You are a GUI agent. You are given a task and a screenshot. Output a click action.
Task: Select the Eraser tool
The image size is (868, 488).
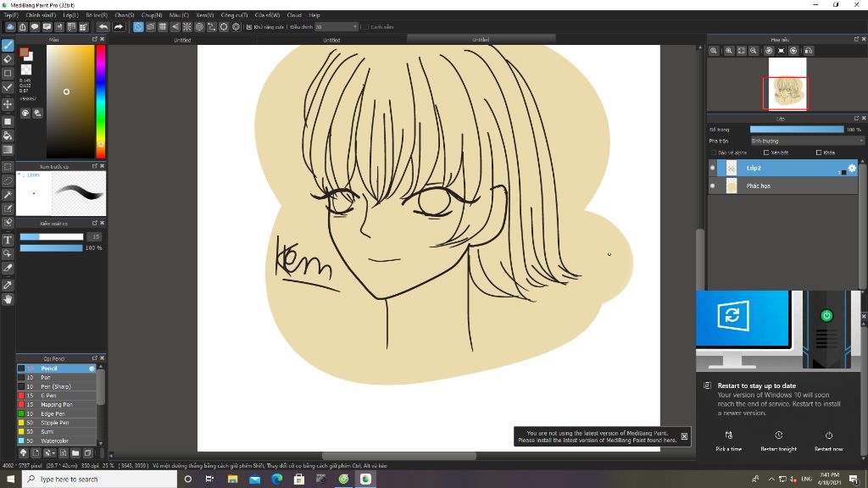pyautogui.click(x=8, y=59)
